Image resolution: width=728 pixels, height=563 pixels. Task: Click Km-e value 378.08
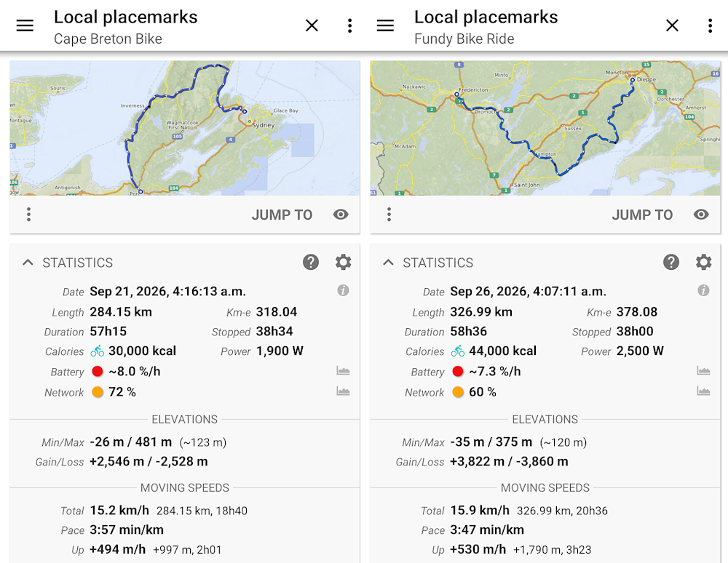coord(636,311)
